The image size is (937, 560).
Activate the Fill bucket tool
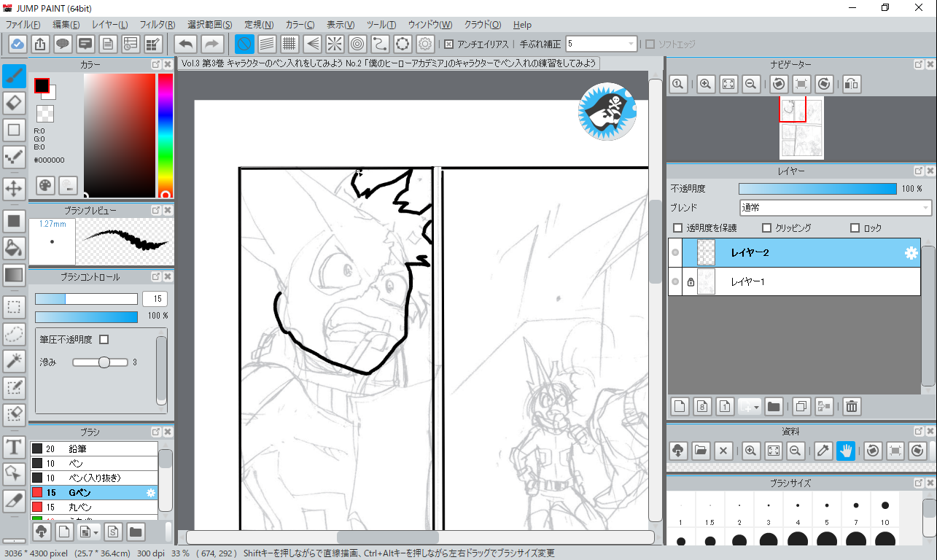pos(14,249)
